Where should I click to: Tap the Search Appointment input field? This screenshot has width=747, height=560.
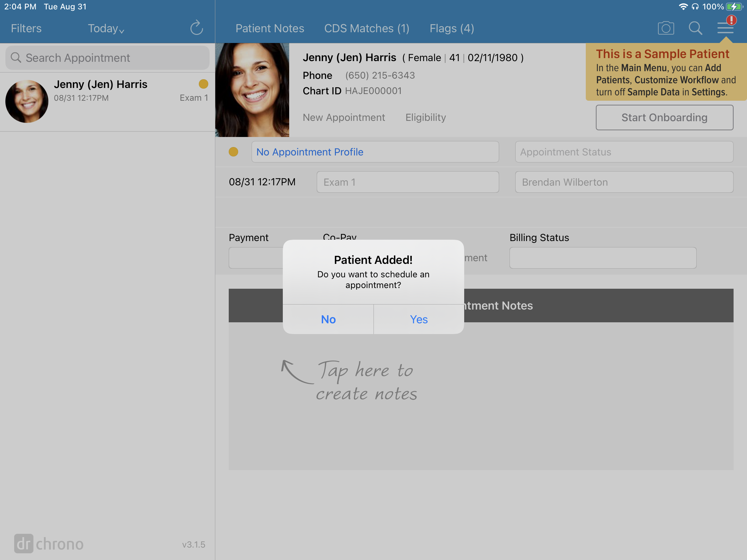(x=107, y=57)
